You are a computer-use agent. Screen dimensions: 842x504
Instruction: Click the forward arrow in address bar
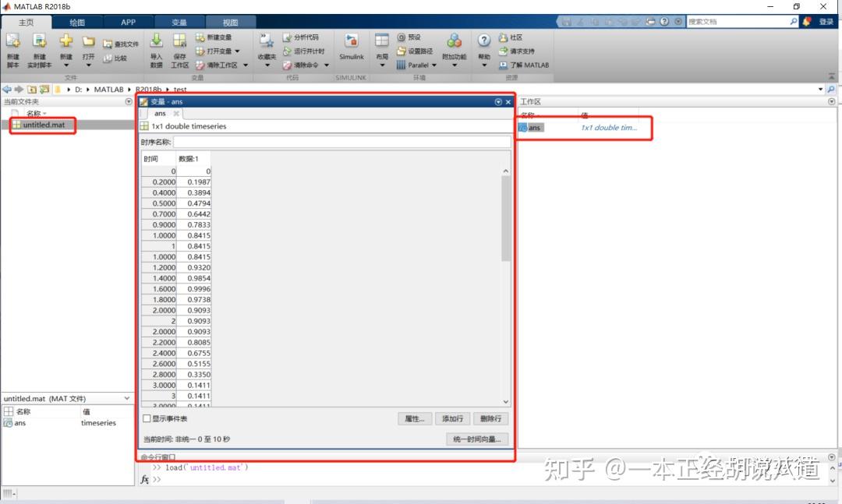[x=19, y=89]
